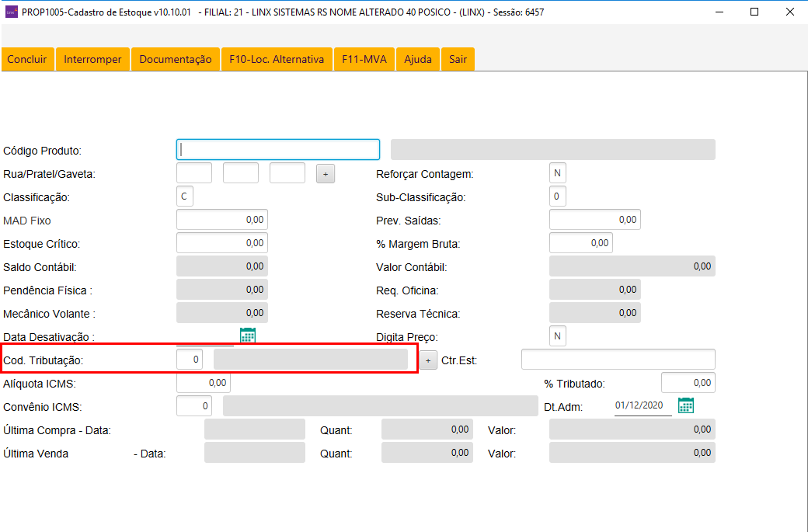Click the % Tributado value field
The height and width of the screenshot is (532, 808).
click(x=688, y=383)
